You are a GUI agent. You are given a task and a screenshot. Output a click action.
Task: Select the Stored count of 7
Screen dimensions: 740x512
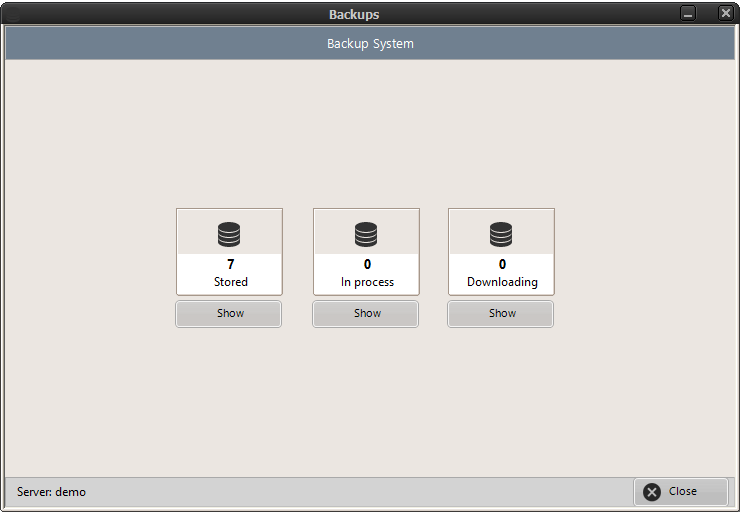coord(231,264)
